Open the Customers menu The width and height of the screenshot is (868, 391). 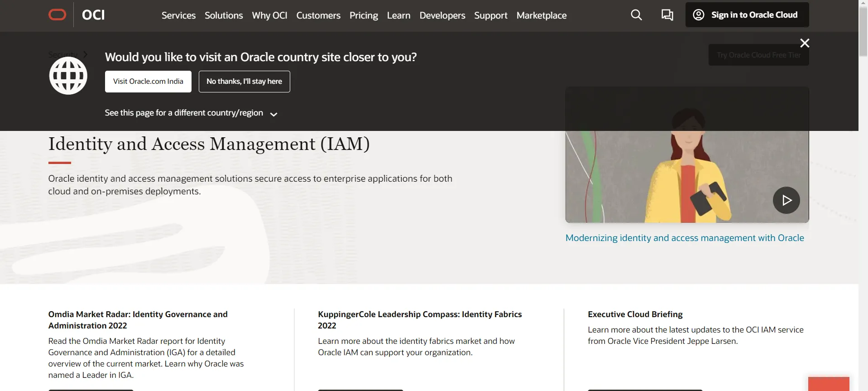pos(318,15)
